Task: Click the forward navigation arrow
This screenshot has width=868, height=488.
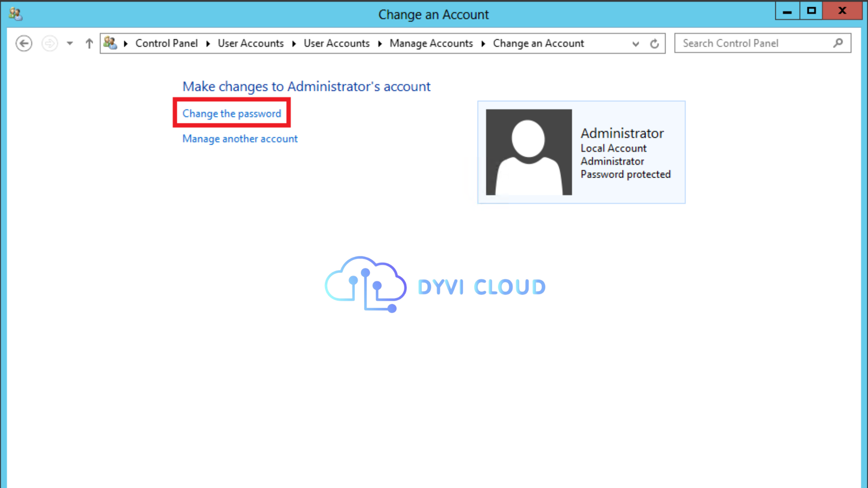Action: (49, 43)
